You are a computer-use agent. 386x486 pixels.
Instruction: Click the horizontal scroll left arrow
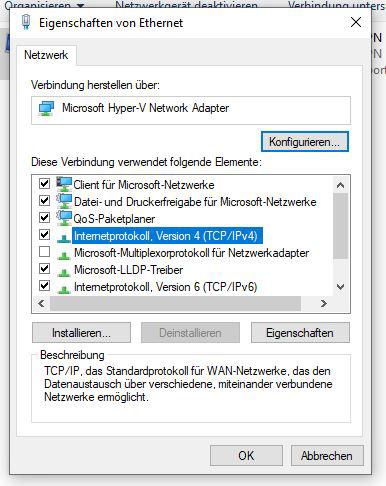coord(41,303)
